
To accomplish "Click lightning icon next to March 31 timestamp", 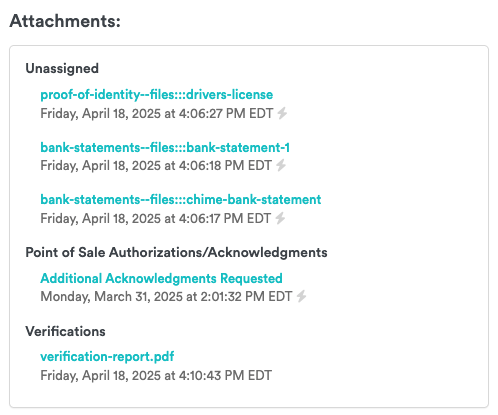I will point(301,296).
